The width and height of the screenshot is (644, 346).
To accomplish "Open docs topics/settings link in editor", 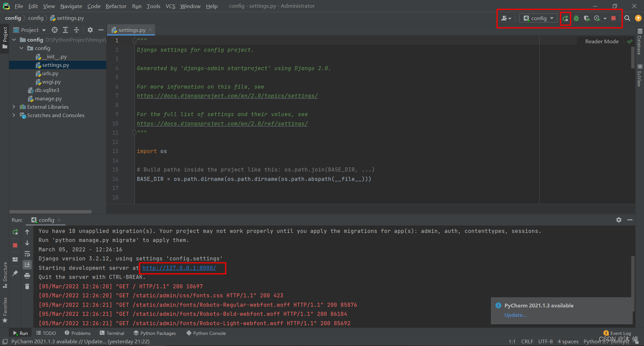I will click(227, 96).
